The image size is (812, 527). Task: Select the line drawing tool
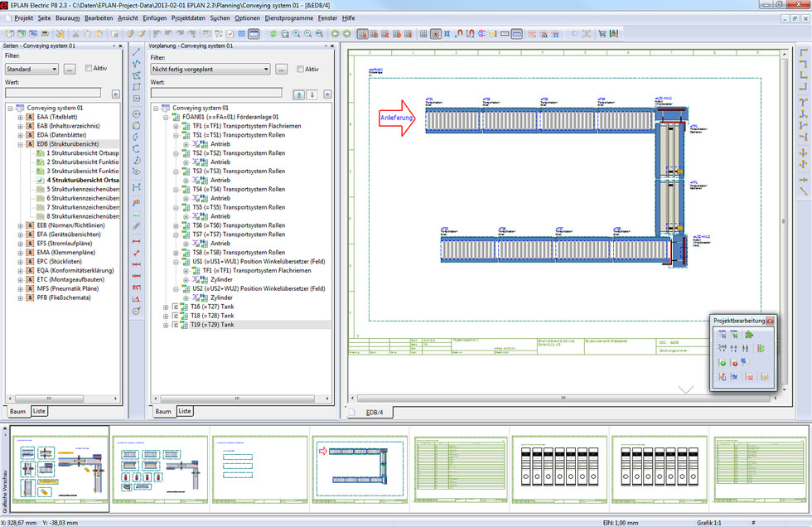click(137, 51)
